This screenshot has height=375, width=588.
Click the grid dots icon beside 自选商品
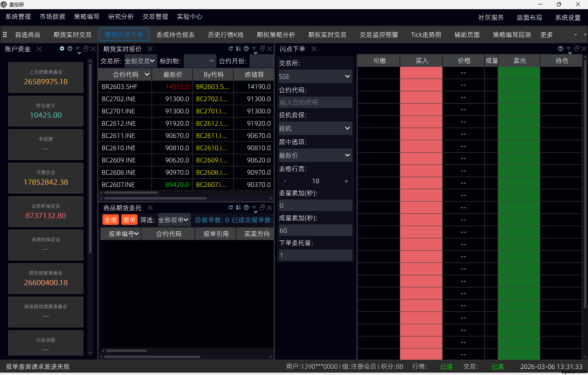pyautogui.click(x=5, y=35)
